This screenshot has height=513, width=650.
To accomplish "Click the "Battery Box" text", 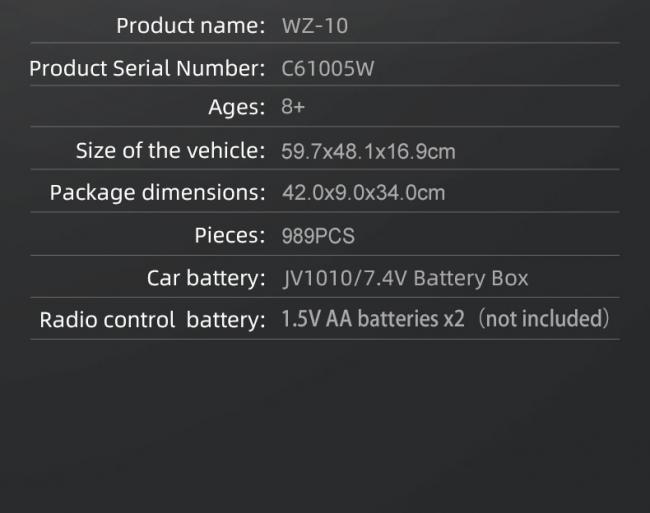I will point(470,278).
